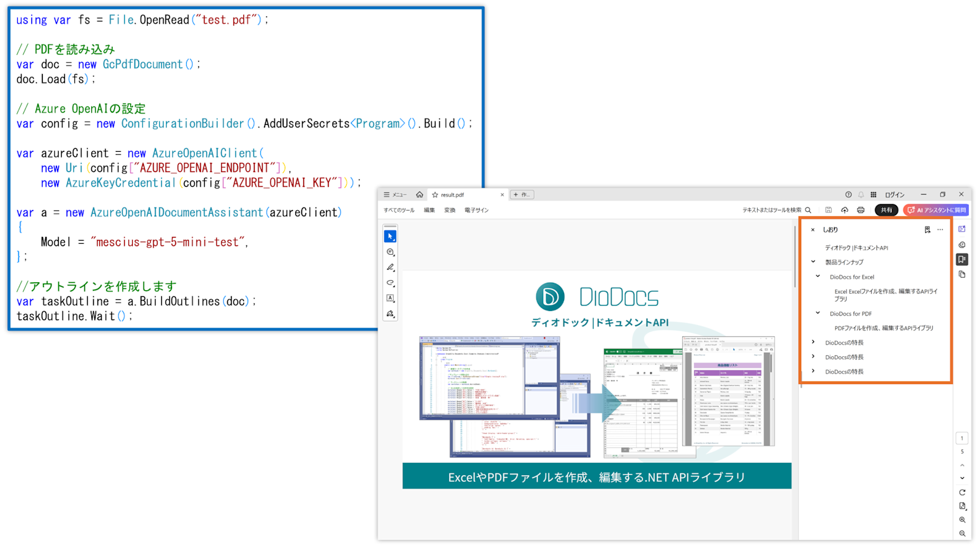Click the 共有 share button

tap(886, 210)
